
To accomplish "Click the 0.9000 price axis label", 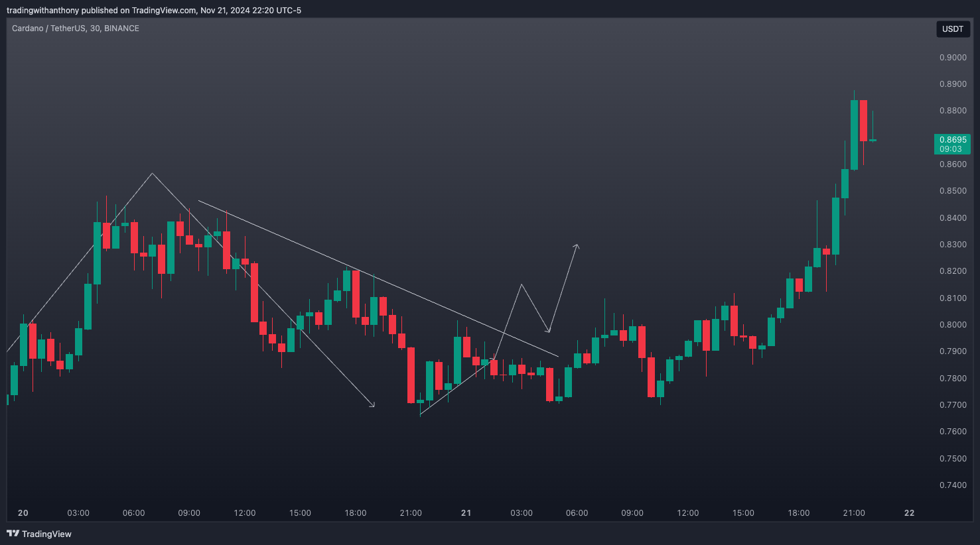I will pos(953,58).
